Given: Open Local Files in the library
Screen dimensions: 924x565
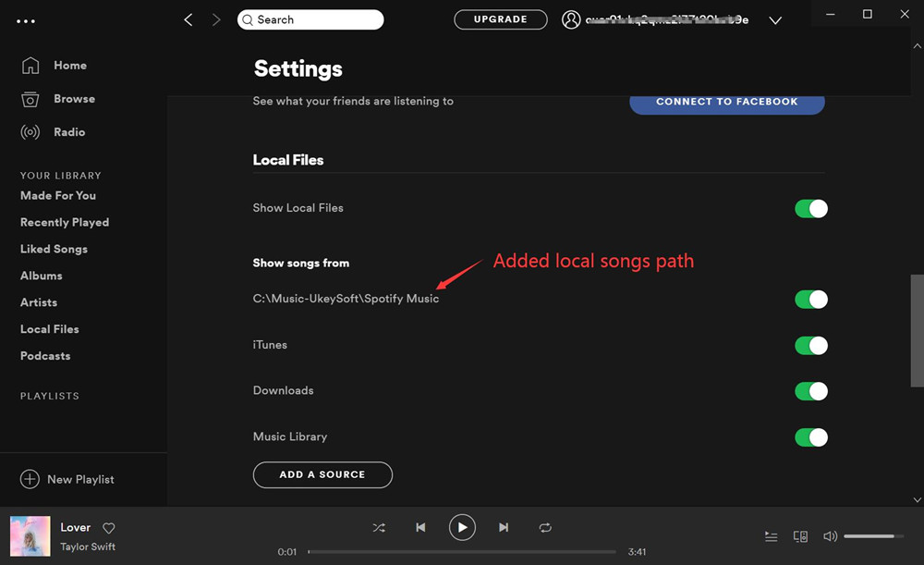Looking at the screenshot, I should coord(50,329).
